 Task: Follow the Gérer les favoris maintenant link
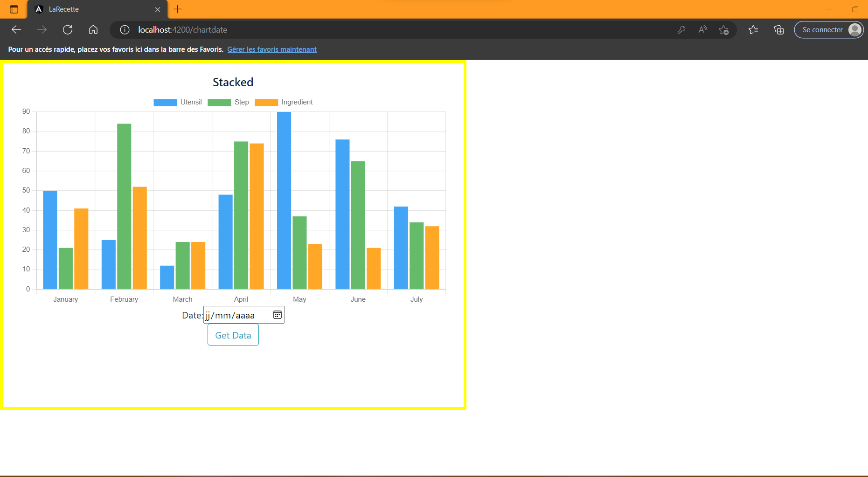[272, 49]
